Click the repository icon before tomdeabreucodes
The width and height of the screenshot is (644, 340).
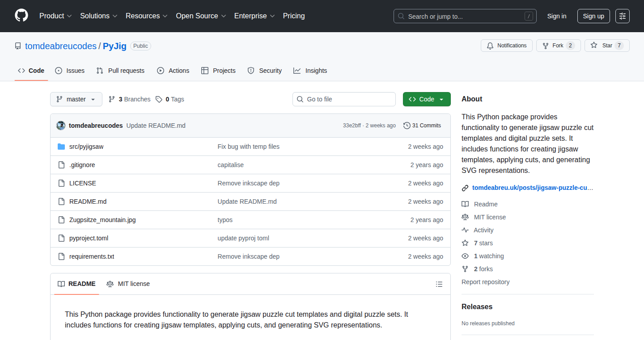[x=18, y=46]
